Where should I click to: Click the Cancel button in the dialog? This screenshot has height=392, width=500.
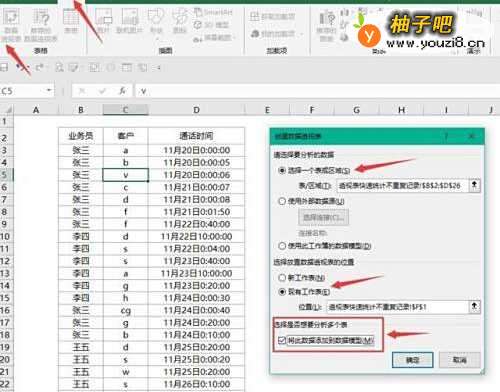click(460, 360)
